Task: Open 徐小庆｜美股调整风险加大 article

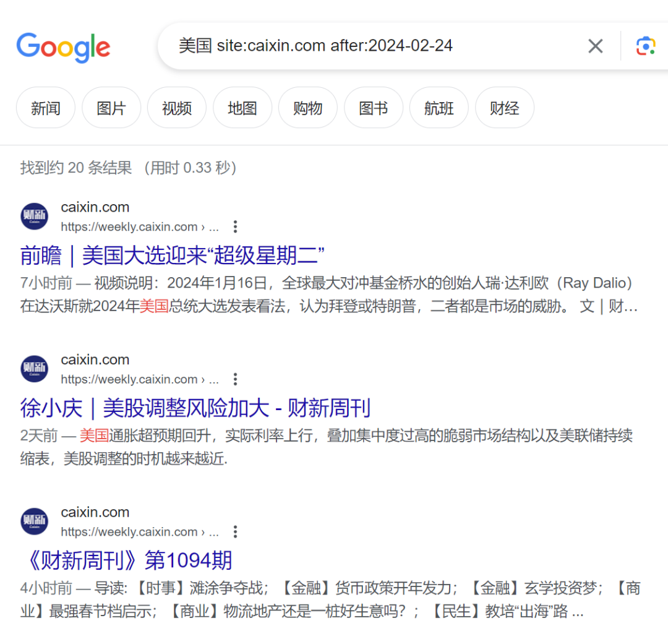Action: click(x=194, y=408)
